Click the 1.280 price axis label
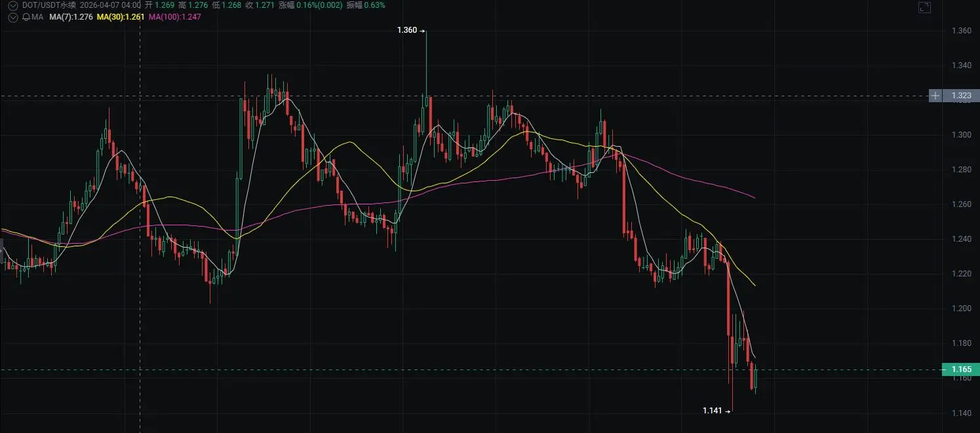 961,170
